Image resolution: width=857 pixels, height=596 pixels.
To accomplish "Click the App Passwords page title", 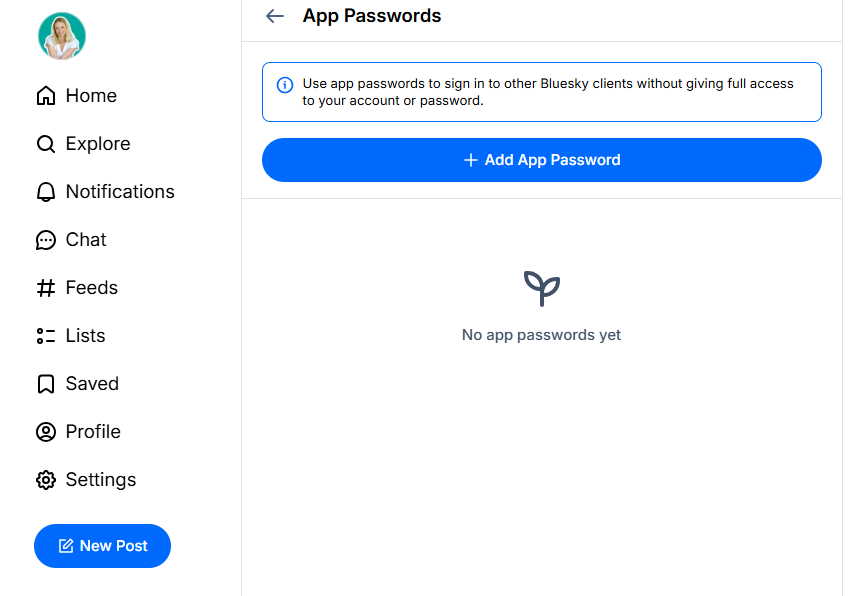I will [x=372, y=16].
